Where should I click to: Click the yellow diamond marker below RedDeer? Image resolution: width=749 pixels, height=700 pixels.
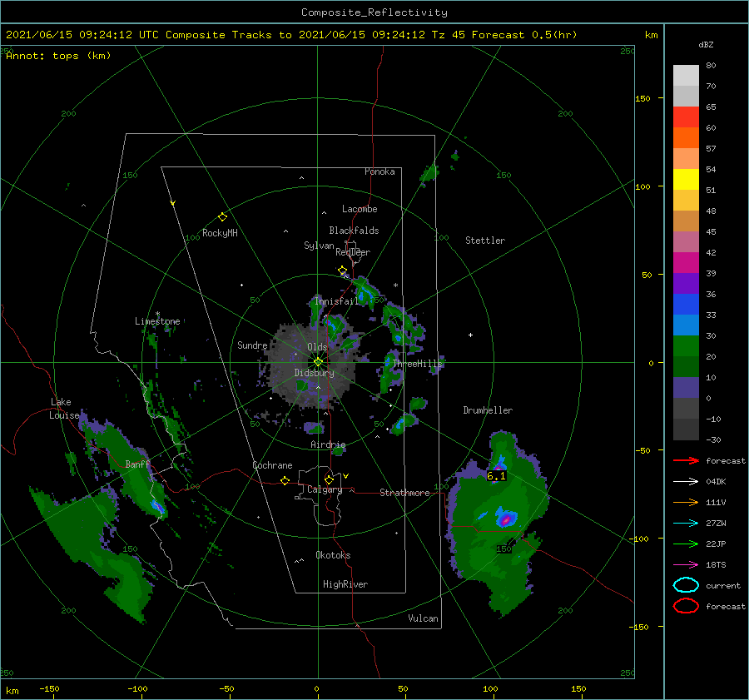[342, 271]
